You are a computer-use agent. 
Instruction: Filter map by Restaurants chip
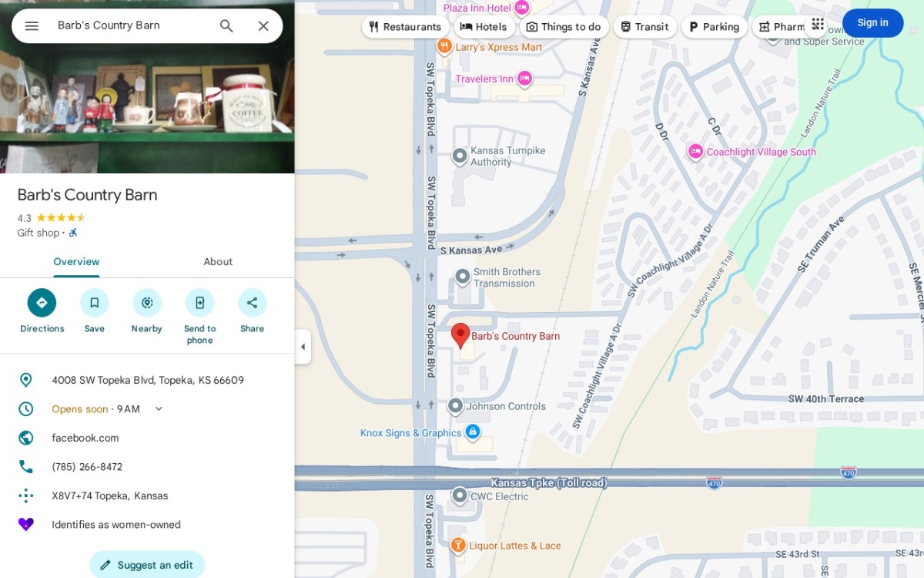(x=405, y=27)
